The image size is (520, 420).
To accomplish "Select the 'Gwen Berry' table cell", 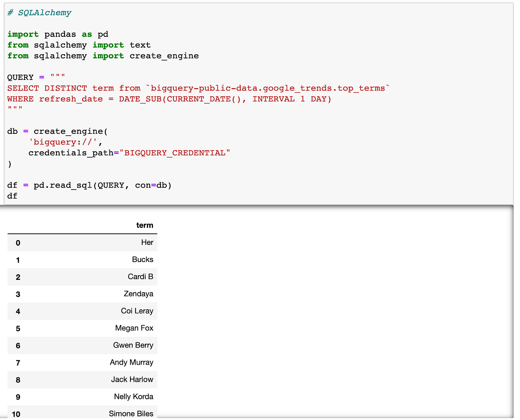I will point(133,345).
